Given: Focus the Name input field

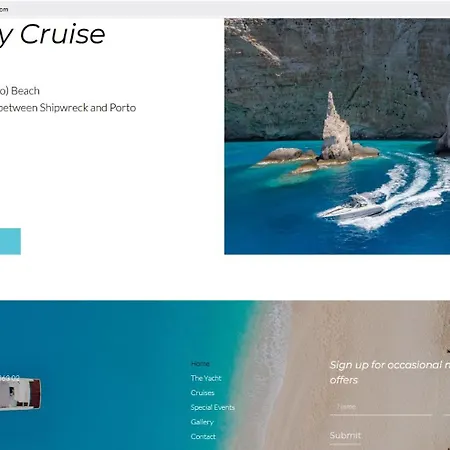Looking at the screenshot, I should pos(381,407).
